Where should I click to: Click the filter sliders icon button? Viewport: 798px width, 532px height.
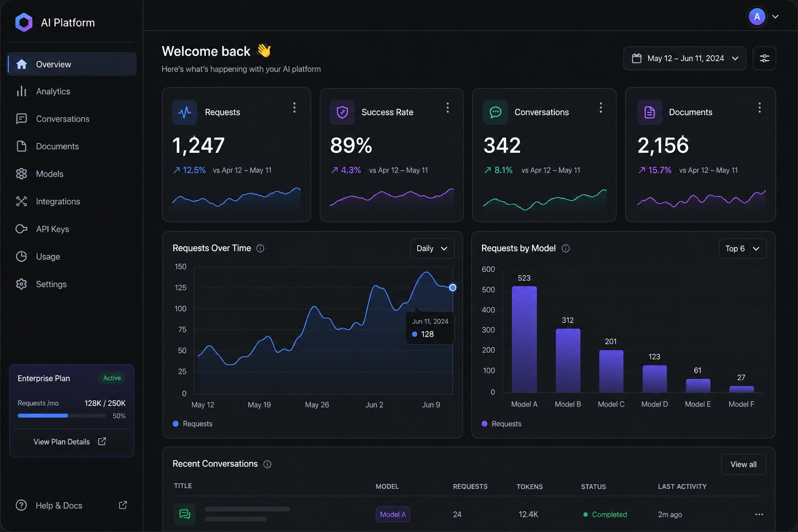(764, 58)
